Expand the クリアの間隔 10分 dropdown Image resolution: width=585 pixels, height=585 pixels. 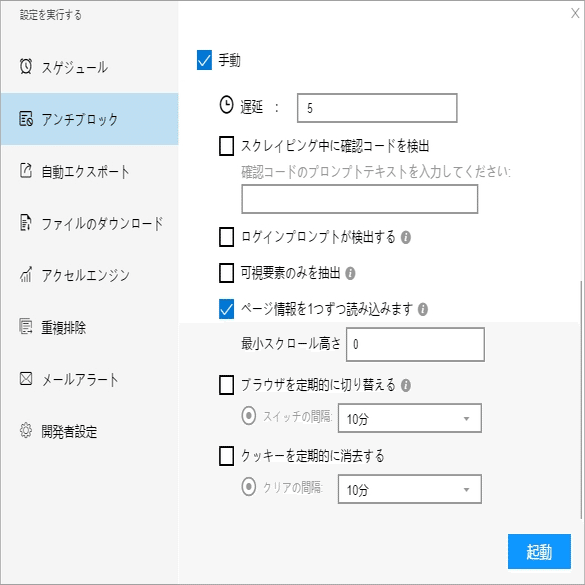[x=410, y=489]
